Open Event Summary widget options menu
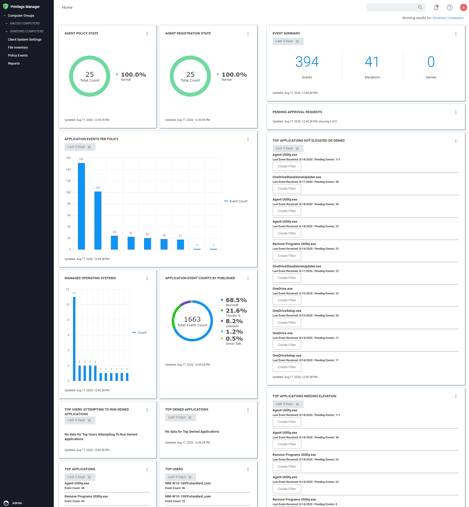Viewport: 469px width, 507px height. 456,34
